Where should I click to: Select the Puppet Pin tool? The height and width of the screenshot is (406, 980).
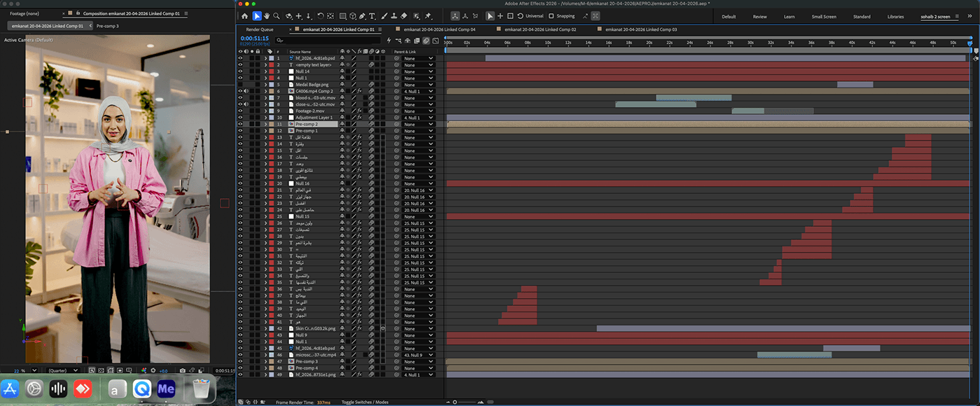pos(428,16)
